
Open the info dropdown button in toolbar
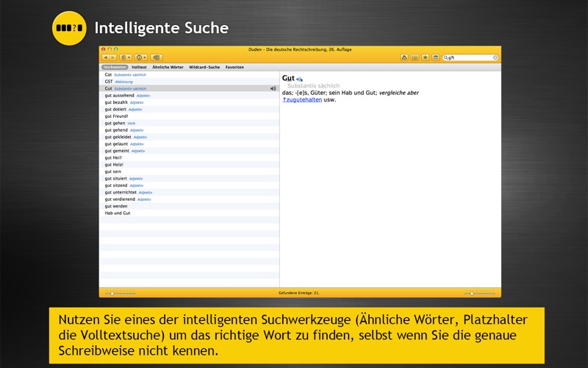(x=141, y=57)
